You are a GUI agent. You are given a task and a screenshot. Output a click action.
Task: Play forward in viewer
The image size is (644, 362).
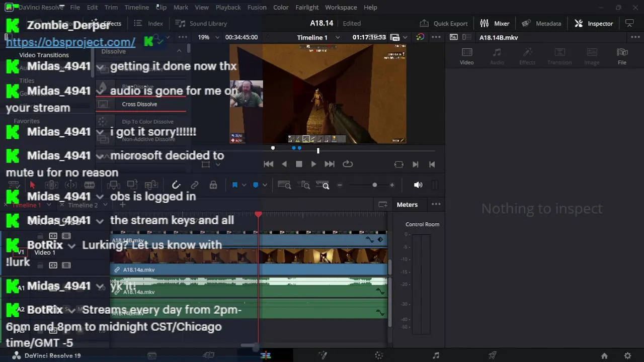tap(313, 164)
